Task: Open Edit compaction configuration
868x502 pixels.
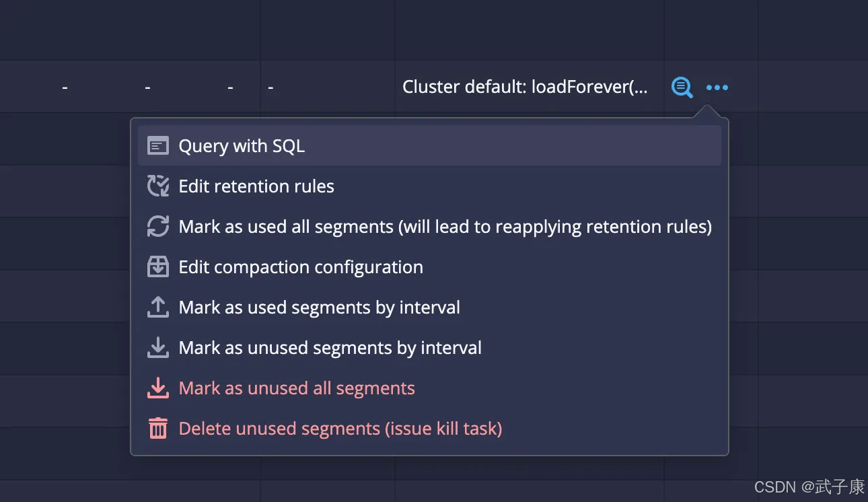Action: tap(301, 267)
